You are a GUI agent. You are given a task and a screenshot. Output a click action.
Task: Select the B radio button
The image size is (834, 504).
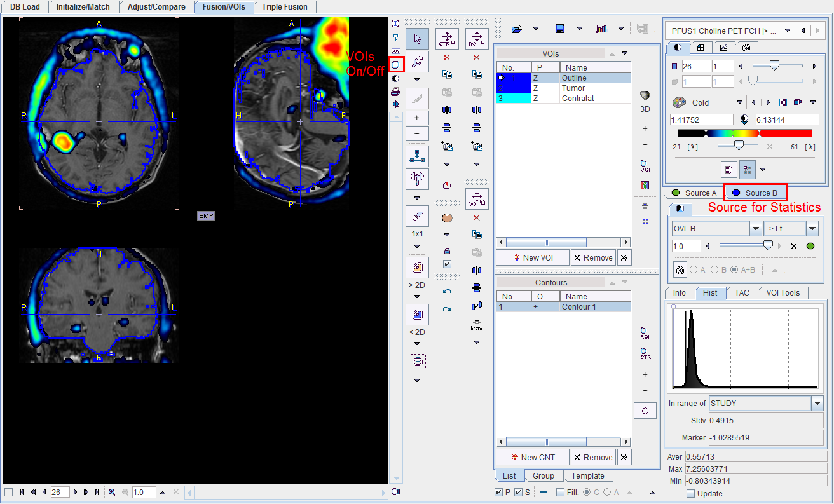click(714, 269)
